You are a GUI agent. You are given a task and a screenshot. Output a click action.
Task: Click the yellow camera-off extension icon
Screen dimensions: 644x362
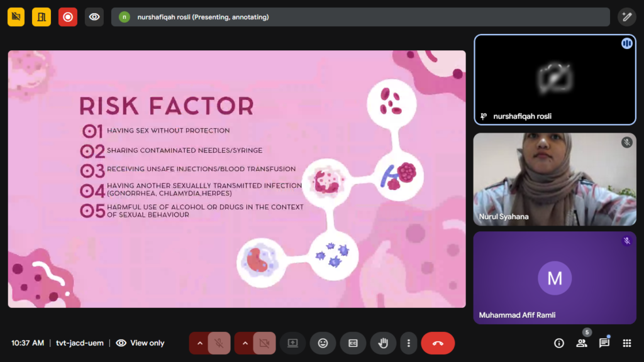[x=16, y=17]
